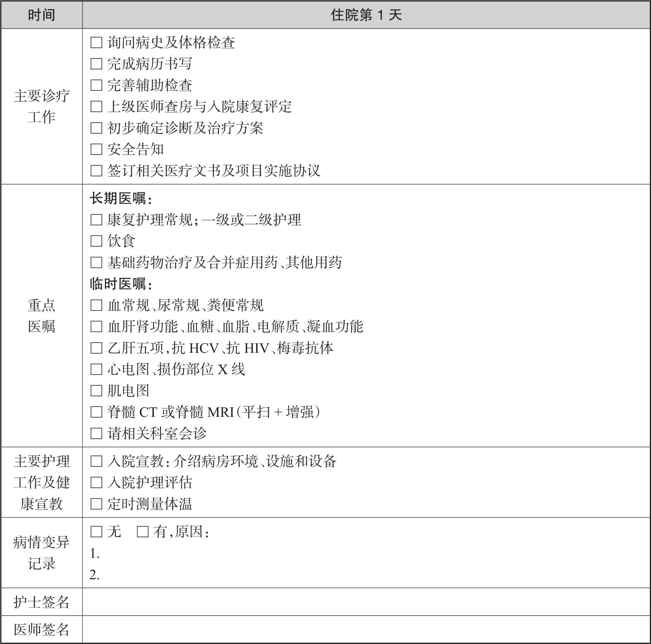
Task: Check the 饮食 checkbox
Action: pyautogui.click(x=97, y=241)
